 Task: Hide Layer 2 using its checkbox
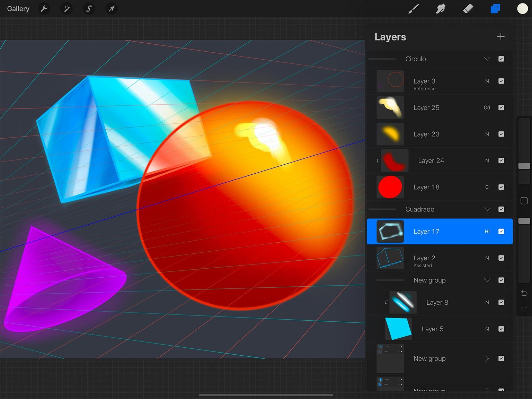(501, 258)
